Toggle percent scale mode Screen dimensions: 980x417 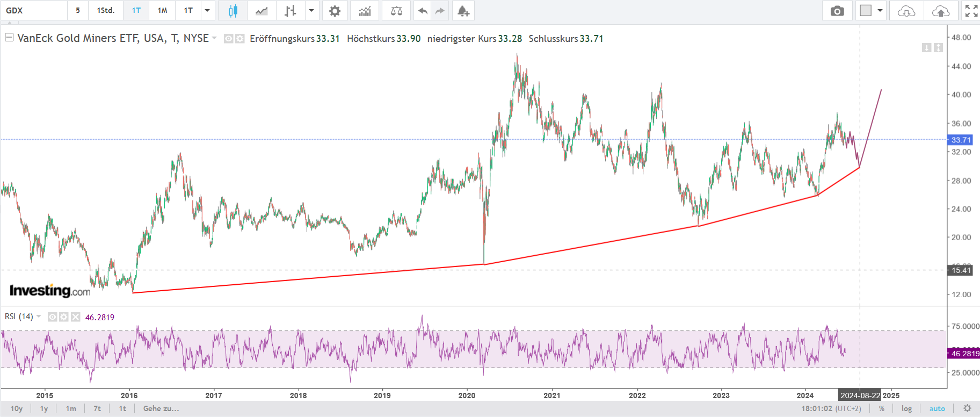pyautogui.click(x=882, y=408)
